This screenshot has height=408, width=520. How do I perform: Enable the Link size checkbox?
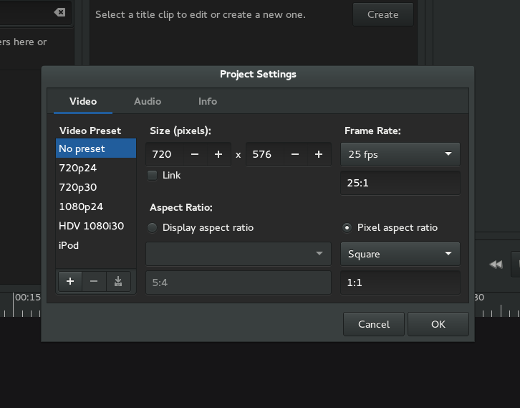click(x=152, y=175)
